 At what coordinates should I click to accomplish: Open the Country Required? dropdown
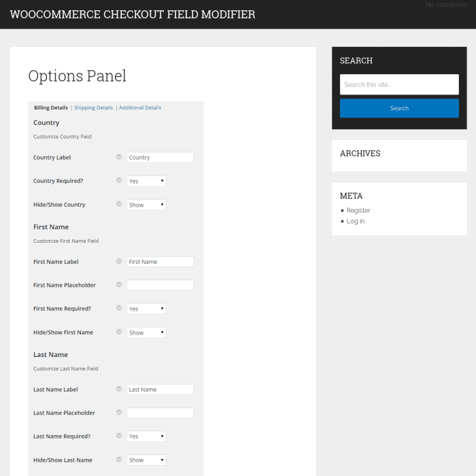pos(146,182)
